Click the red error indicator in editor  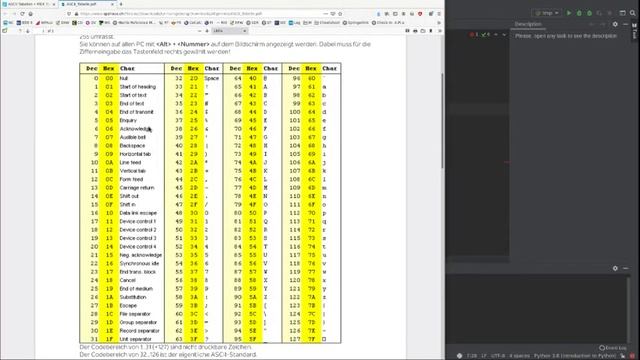(474, 35)
